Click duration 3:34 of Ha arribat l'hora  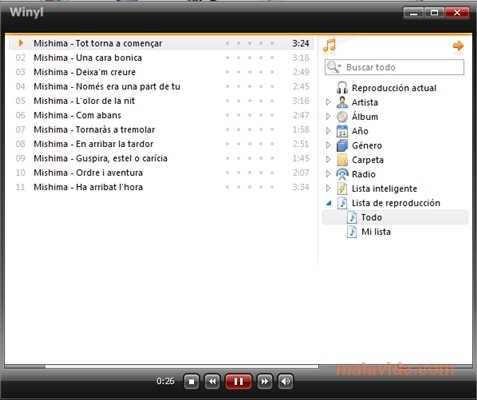tap(301, 187)
